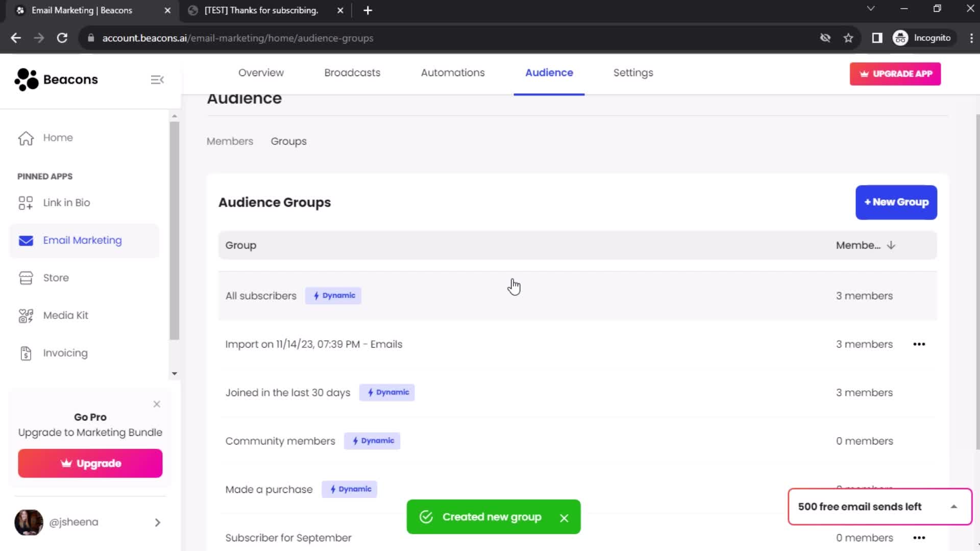
Task: Click the Store sidebar icon
Action: [x=25, y=278]
